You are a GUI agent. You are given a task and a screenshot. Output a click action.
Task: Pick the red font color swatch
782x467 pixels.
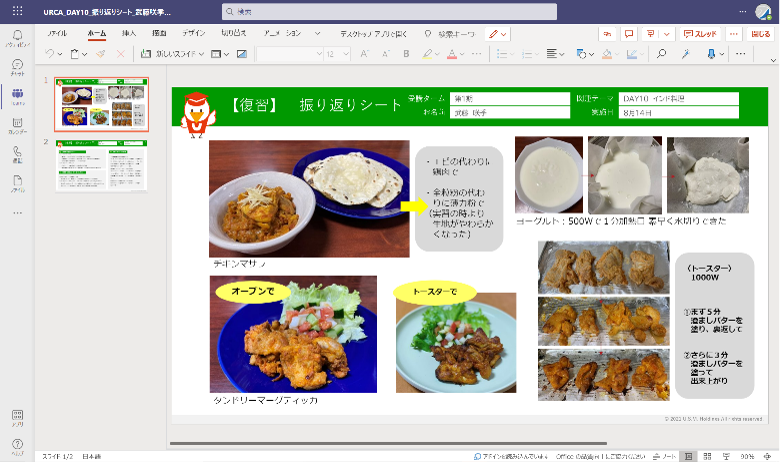click(x=452, y=54)
